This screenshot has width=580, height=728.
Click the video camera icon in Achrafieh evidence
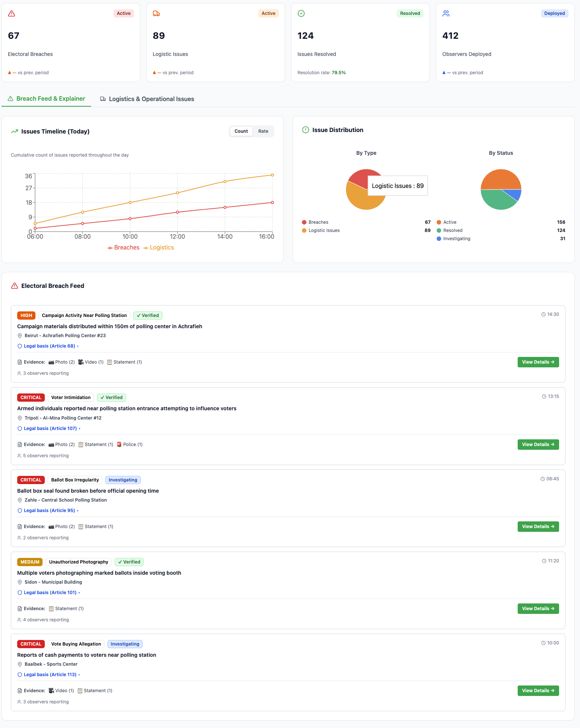81,362
